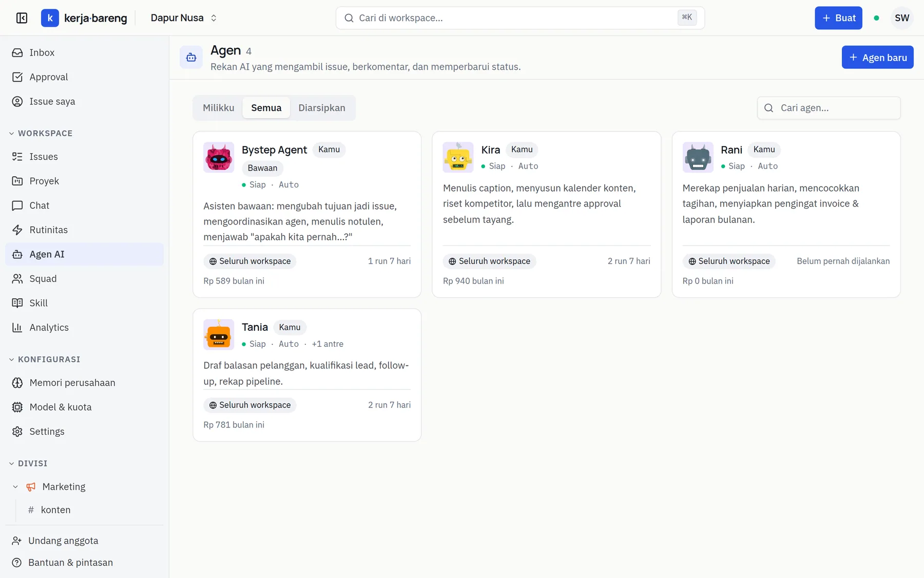Open the Inbox icon in sidebar

(17, 52)
